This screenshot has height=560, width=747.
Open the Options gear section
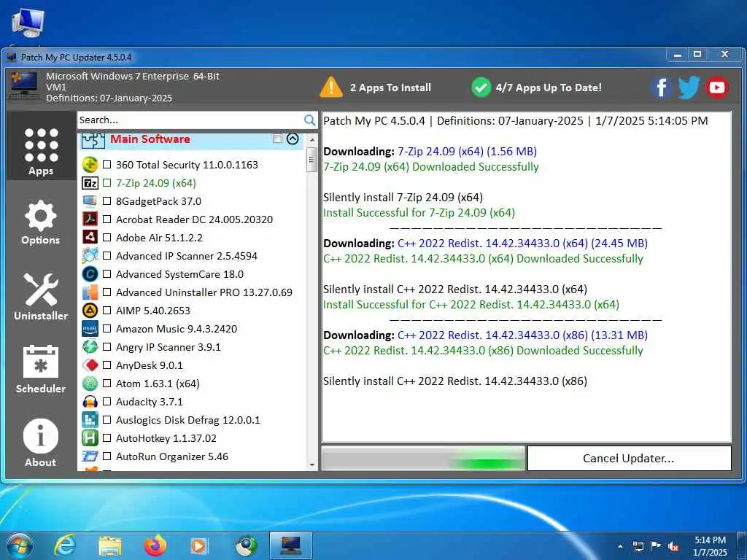41,223
